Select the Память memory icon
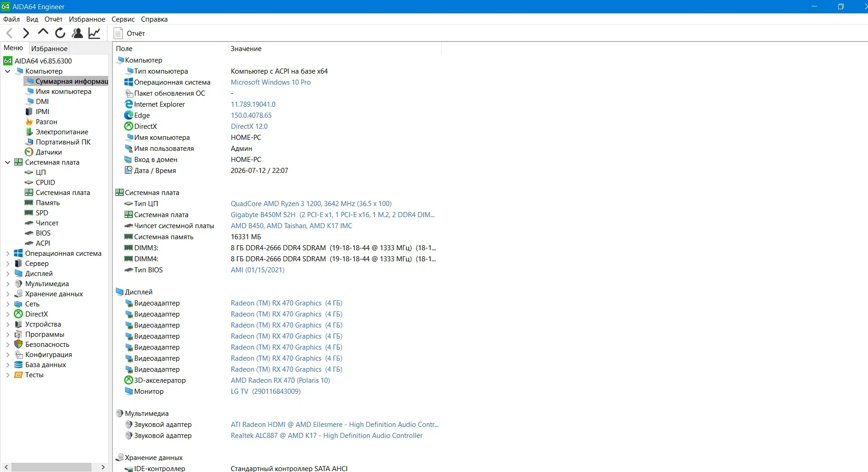Image resolution: width=868 pixels, height=472 pixels. point(29,203)
